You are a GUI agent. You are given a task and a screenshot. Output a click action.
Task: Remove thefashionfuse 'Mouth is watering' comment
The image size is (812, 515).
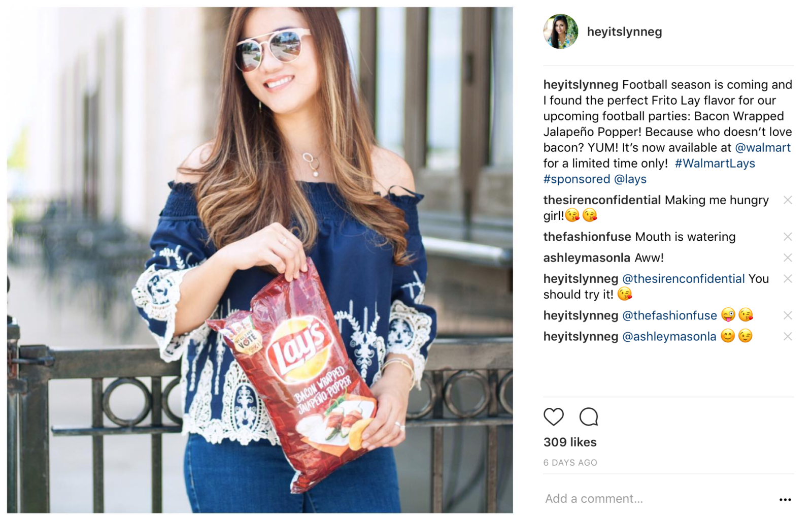coord(788,237)
